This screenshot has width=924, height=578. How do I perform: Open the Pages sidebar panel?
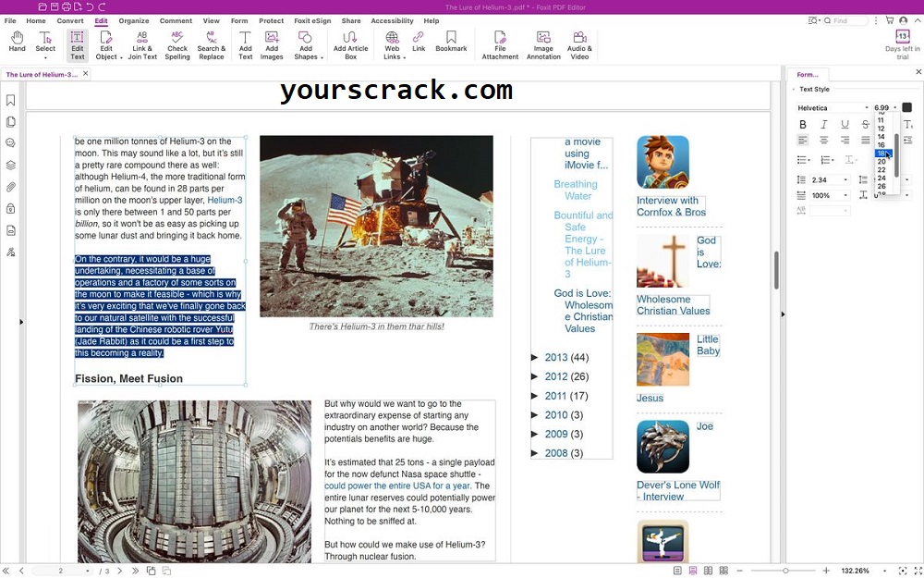[x=10, y=122]
